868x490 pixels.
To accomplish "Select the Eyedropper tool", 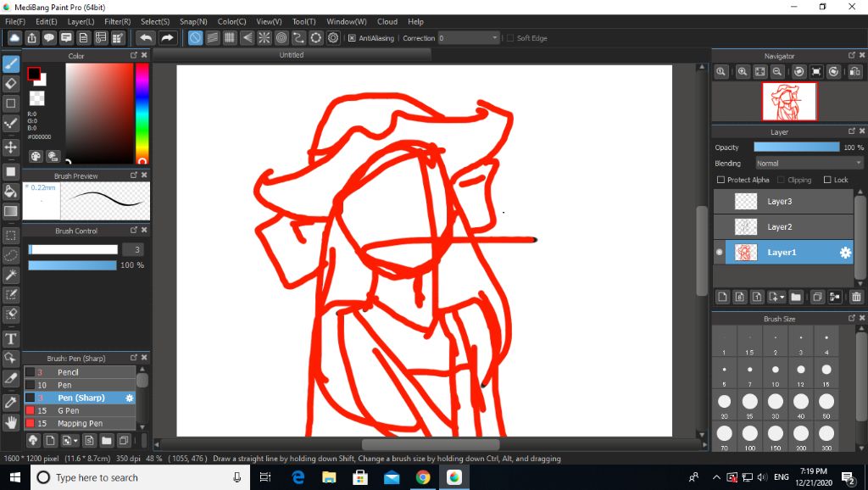I will [10, 402].
